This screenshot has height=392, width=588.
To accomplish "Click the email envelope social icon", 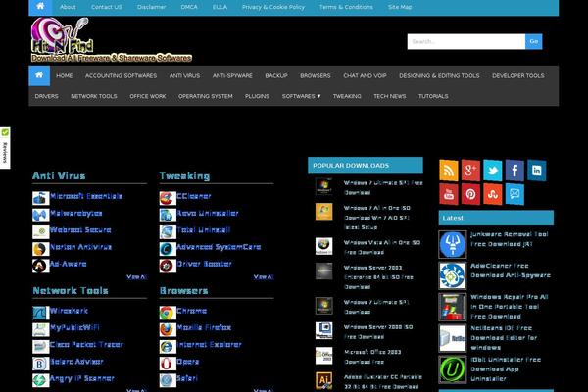I will click(514, 194).
